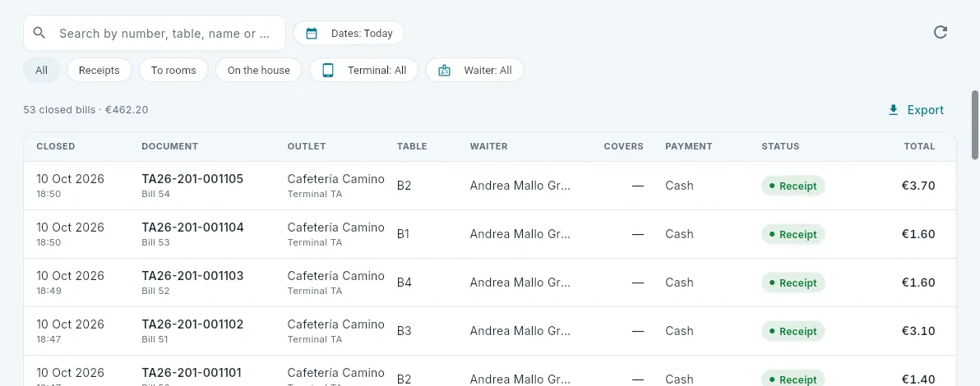The image size is (980, 386).
Task: Click the Receipt status of Bill 52
Action: click(793, 283)
